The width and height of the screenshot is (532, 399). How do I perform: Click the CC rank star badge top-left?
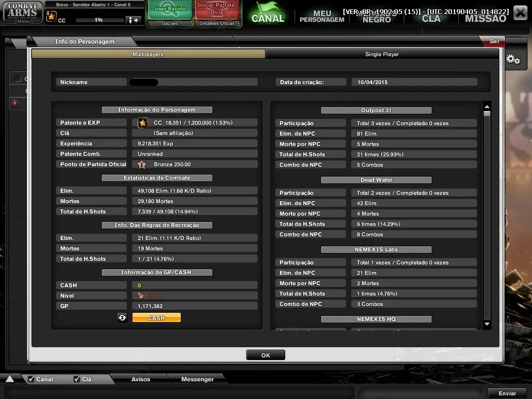pyautogui.click(x=51, y=16)
